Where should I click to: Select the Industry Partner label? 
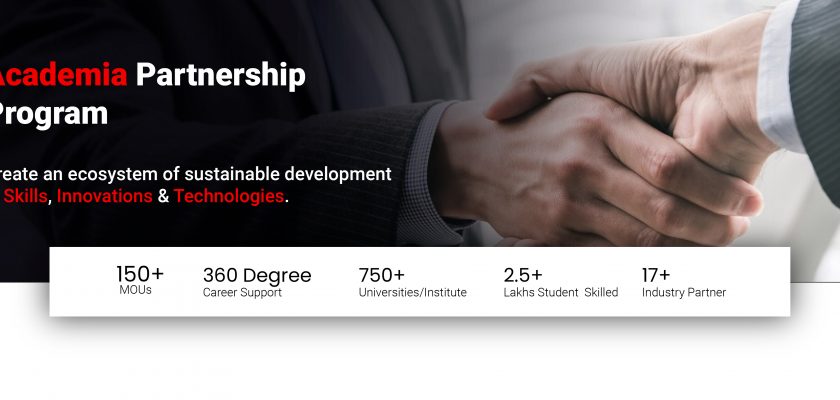(x=684, y=292)
